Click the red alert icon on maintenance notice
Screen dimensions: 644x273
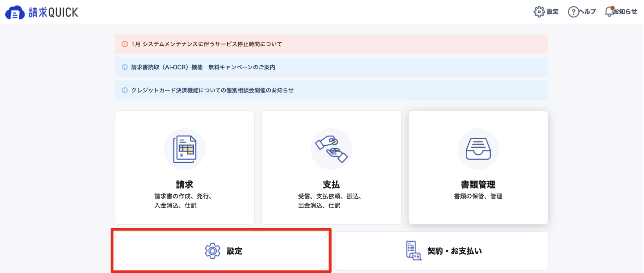125,44
